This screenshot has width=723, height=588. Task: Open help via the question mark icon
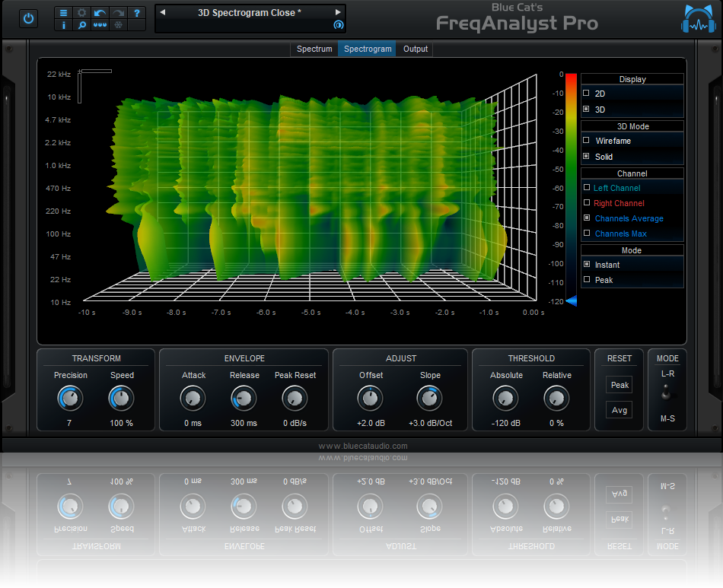click(x=136, y=13)
